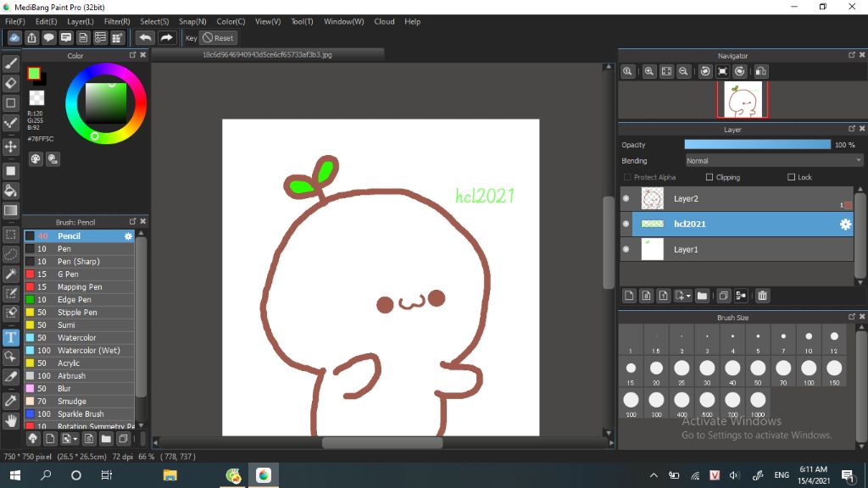Select the Text tool
The image size is (868, 488).
(x=10, y=337)
